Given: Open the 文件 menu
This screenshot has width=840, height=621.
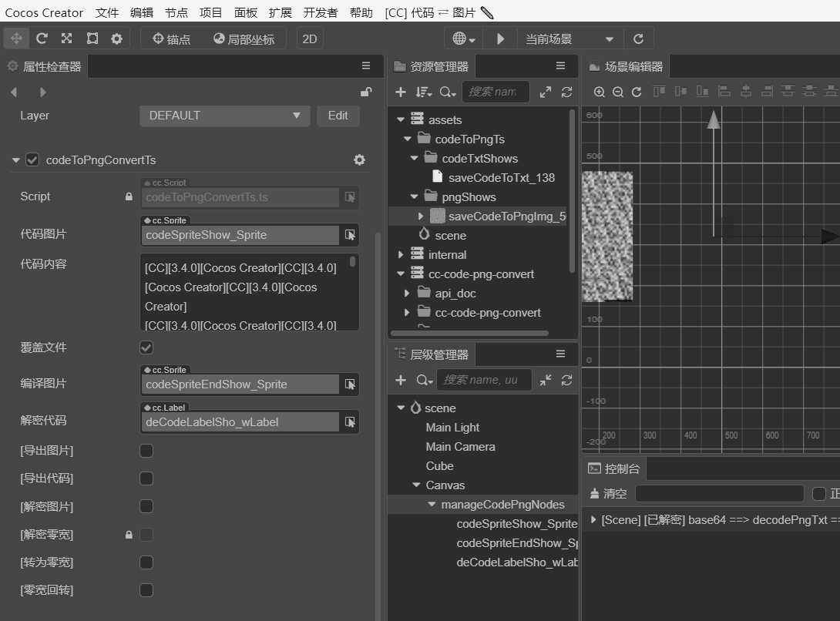Looking at the screenshot, I should point(107,12).
